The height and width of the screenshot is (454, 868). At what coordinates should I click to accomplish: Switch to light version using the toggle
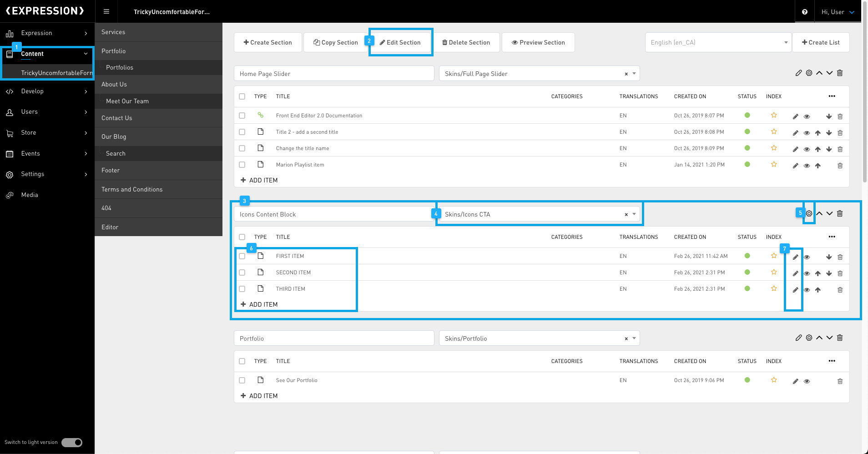[x=71, y=442]
